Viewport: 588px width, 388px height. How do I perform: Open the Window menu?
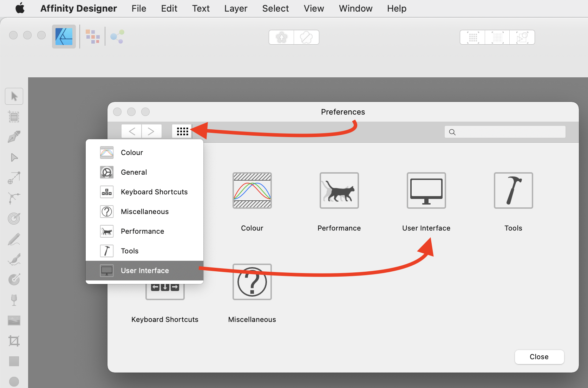[x=356, y=8]
